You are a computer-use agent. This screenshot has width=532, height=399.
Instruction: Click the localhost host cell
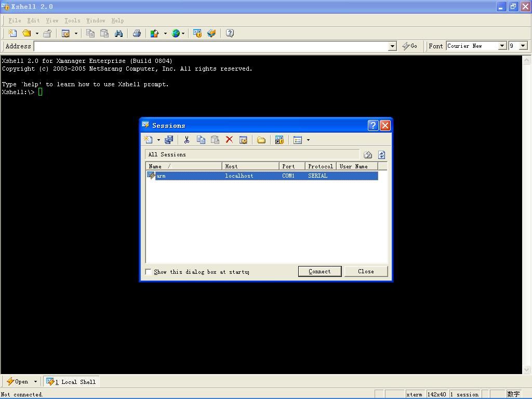(x=239, y=176)
